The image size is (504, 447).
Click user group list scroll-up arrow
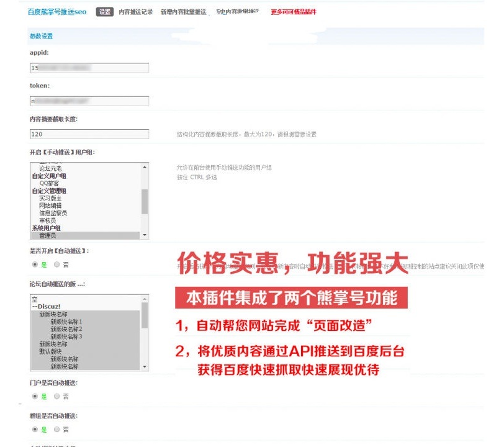(145, 167)
